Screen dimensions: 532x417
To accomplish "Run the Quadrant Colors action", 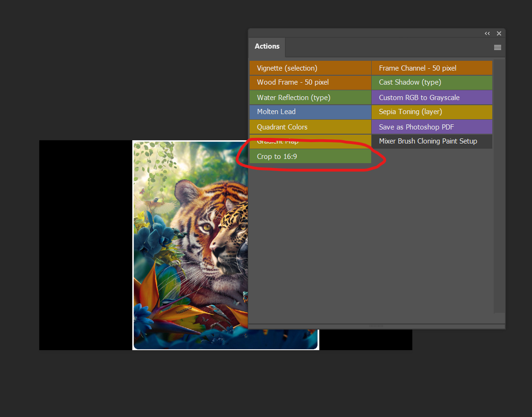I will coord(310,127).
